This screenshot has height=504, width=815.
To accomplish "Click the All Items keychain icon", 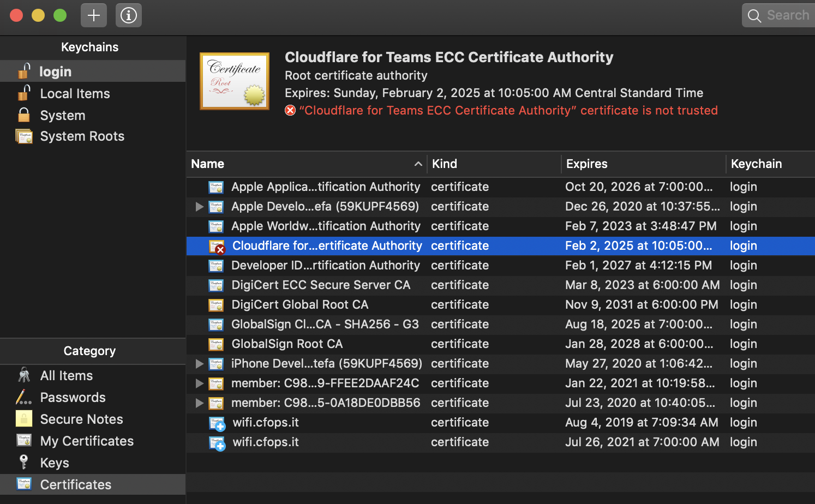I will click(x=23, y=375).
